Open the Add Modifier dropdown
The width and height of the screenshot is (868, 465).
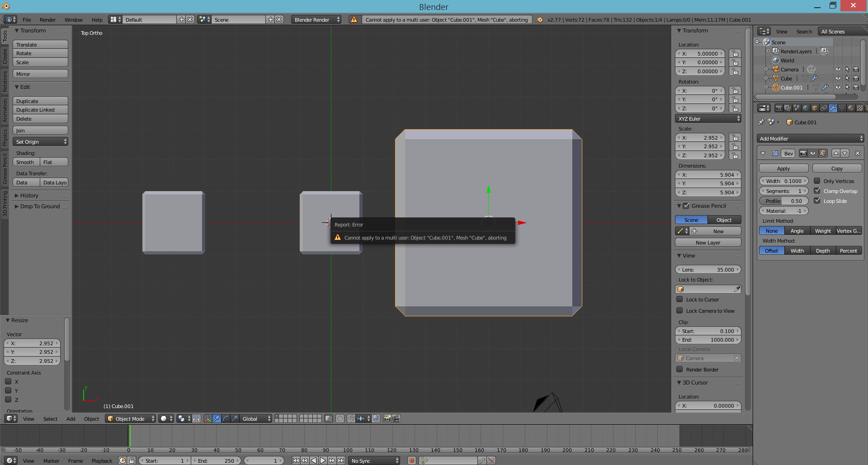811,138
